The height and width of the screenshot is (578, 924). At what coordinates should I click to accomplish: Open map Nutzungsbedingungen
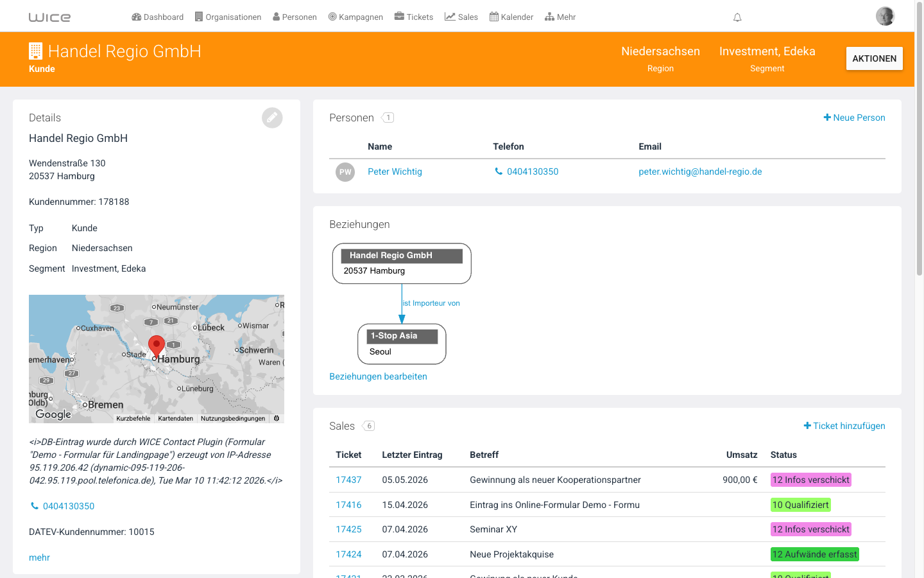[x=233, y=419]
